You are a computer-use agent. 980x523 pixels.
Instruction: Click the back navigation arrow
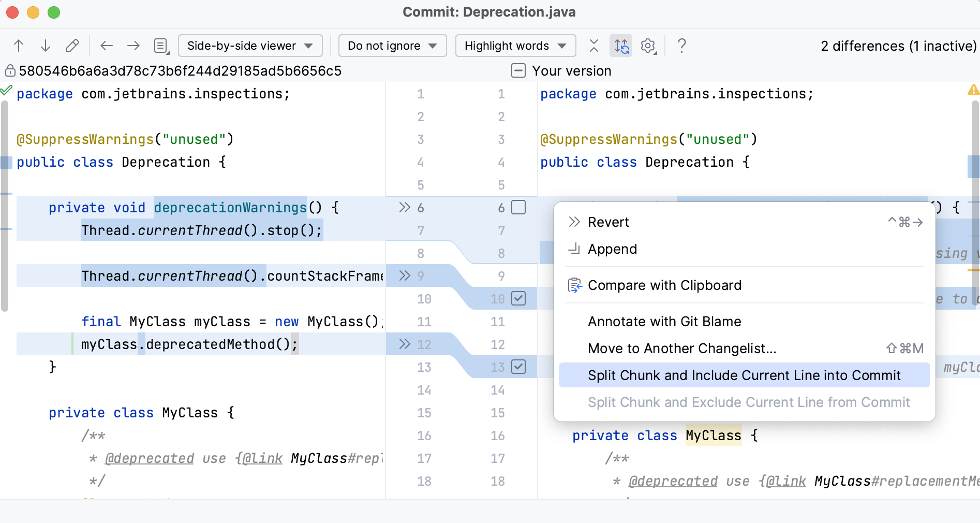[x=107, y=46]
